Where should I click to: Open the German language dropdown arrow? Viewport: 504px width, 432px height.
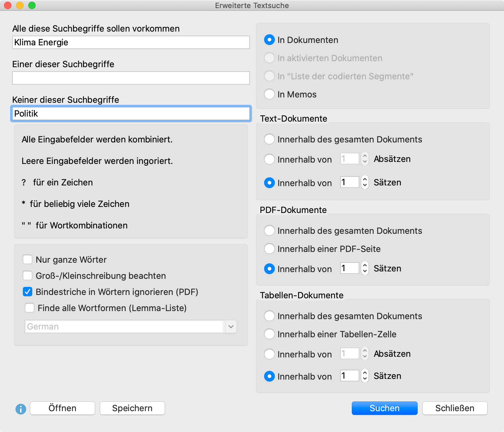point(231,327)
